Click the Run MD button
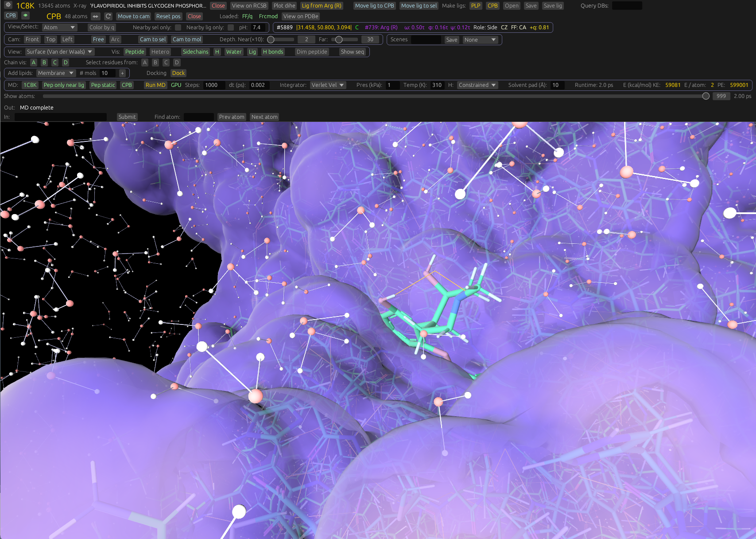Screen dimensions: 756x539 click(x=155, y=85)
